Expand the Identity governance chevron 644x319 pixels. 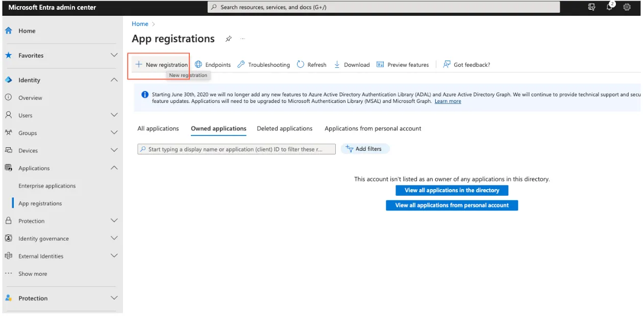pos(114,238)
